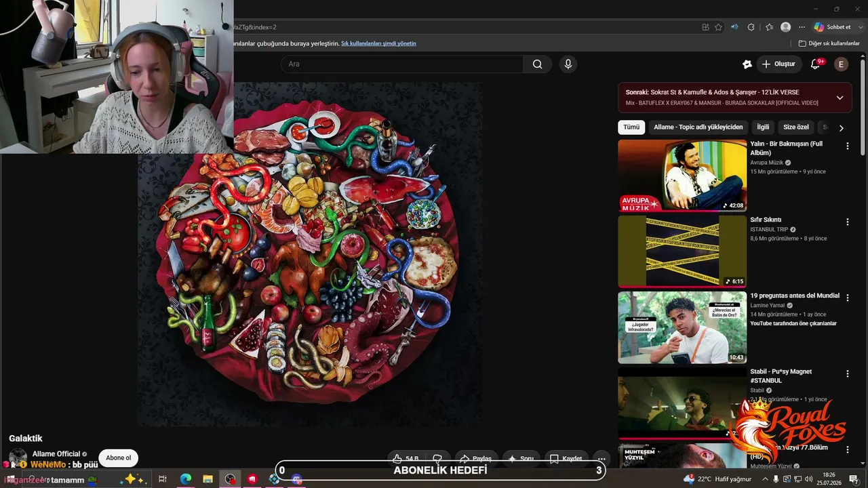Click the YouTube search magnifier button
This screenshot has height=488, width=868.
click(x=537, y=64)
